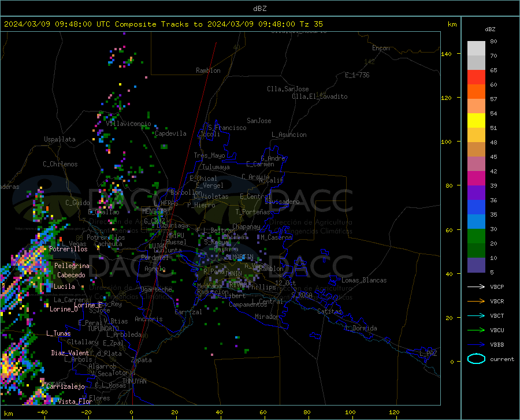The height and width of the screenshot is (420, 520).
Task: Click the L_Tunas label
Action: point(58,333)
